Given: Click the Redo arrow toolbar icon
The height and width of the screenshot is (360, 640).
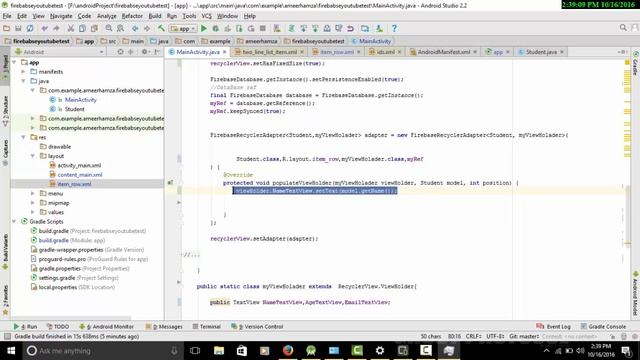Looking at the screenshot, I should pos(56,29).
